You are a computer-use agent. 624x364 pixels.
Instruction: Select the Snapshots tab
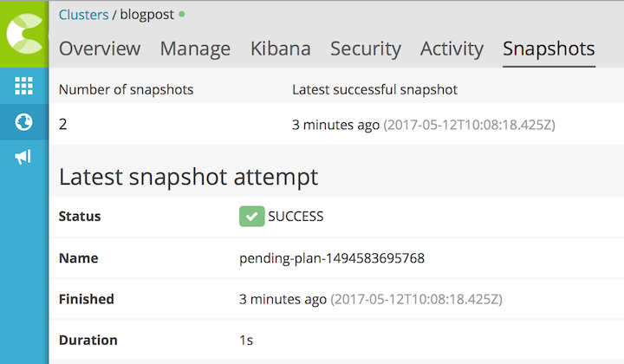tap(549, 49)
